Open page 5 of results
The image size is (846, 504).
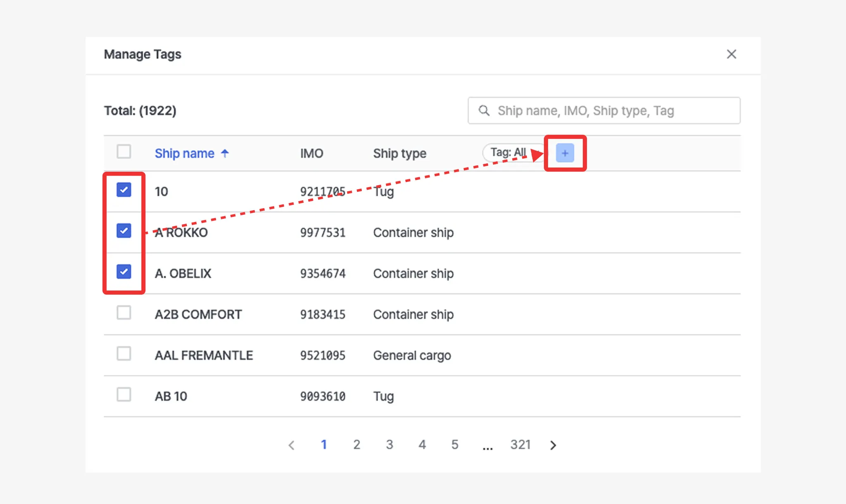pyautogui.click(x=454, y=445)
